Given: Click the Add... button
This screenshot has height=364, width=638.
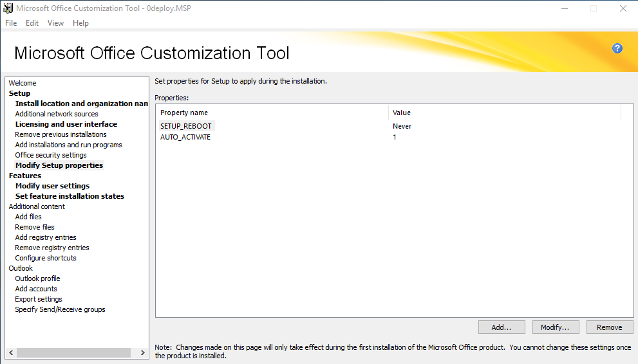Looking at the screenshot, I should (502, 327).
